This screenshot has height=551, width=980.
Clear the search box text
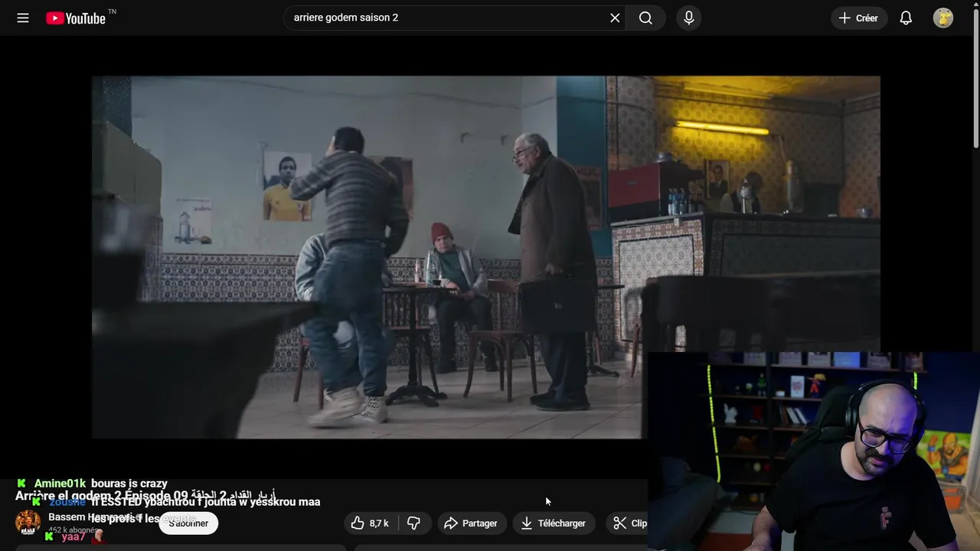click(615, 18)
